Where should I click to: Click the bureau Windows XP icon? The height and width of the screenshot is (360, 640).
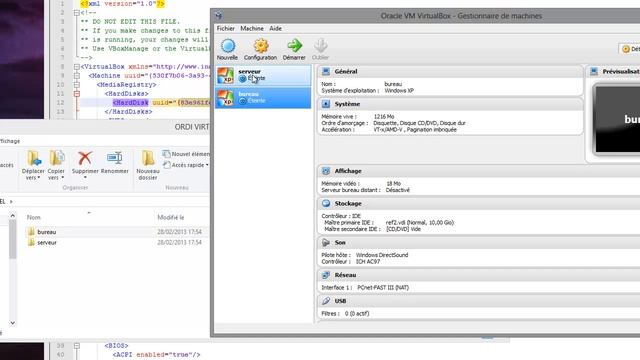coord(225,98)
